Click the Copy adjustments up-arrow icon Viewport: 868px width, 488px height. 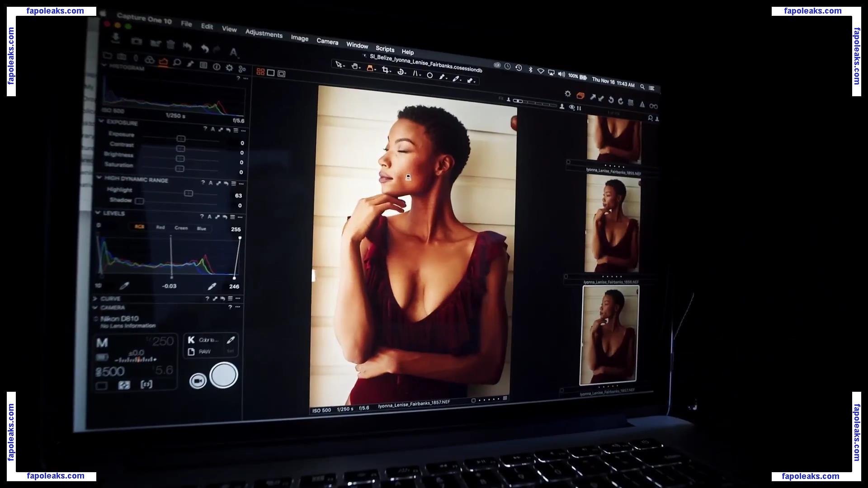pyautogui.click(x=593, y=97)
